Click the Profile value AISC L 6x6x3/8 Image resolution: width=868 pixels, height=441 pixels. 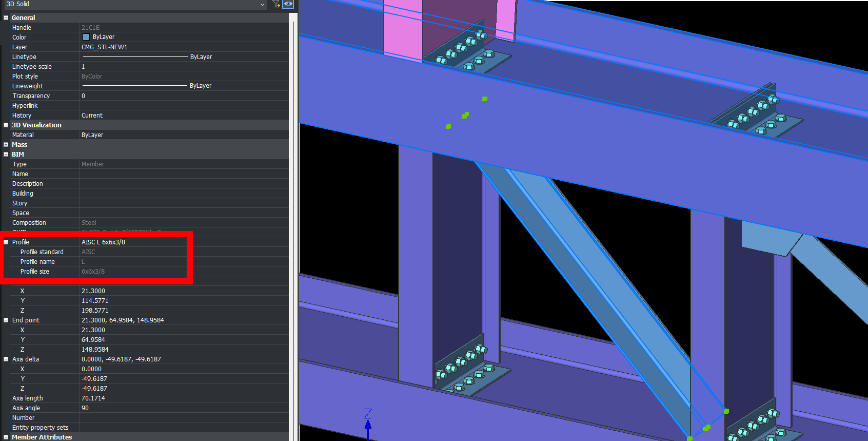coord(103,242)
